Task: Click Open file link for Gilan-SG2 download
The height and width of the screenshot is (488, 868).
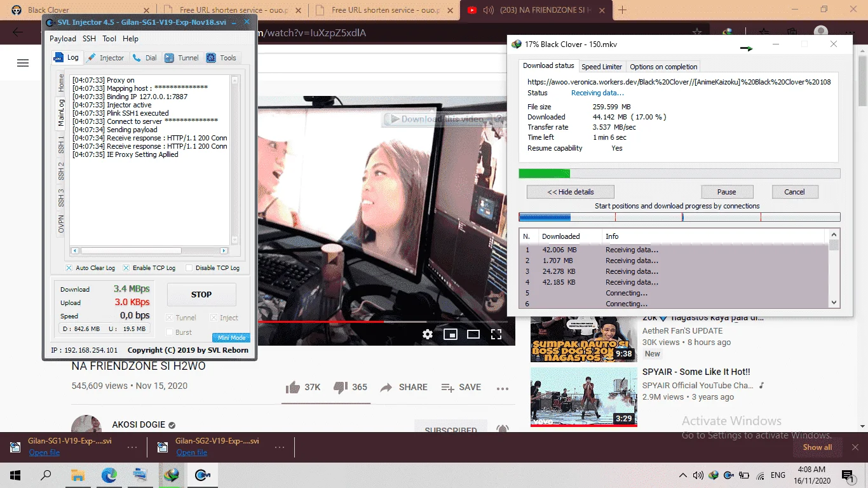Action: pos(192,453)
